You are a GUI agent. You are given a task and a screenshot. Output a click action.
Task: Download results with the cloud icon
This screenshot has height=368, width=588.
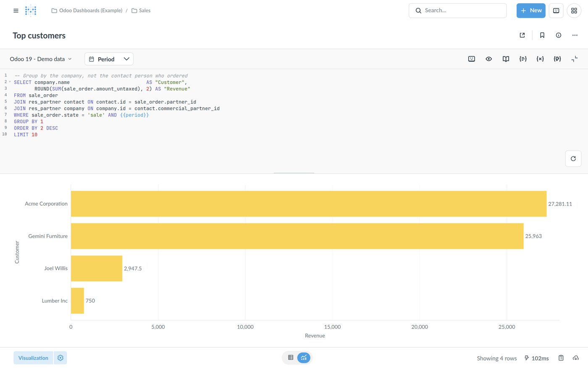pyautogui.click(x=576, y=358)
